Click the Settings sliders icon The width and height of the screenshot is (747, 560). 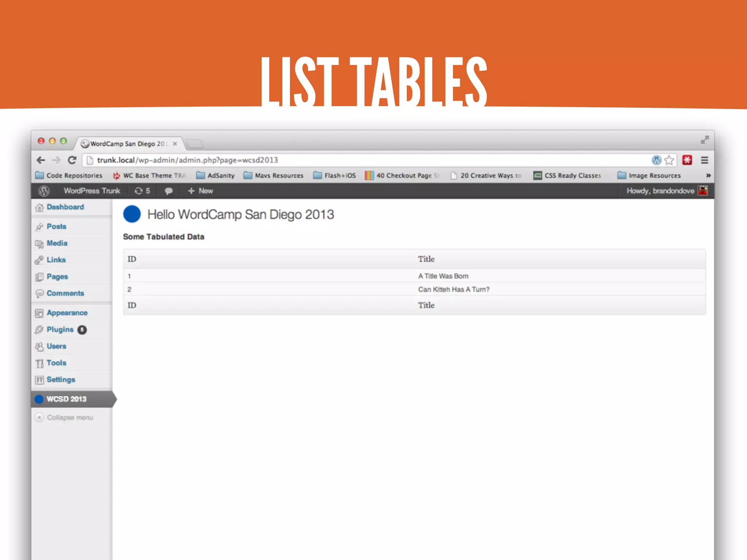pyautogui.click(x=39, y=380)
